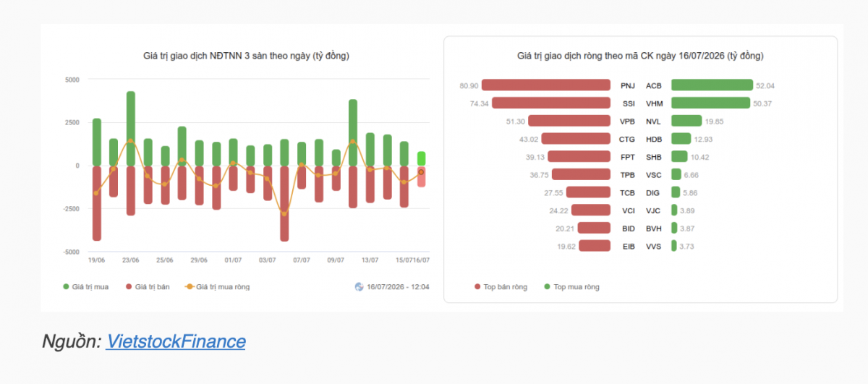
Task: Hide the Top bán ròng series legend
Action: coord(501,287)
